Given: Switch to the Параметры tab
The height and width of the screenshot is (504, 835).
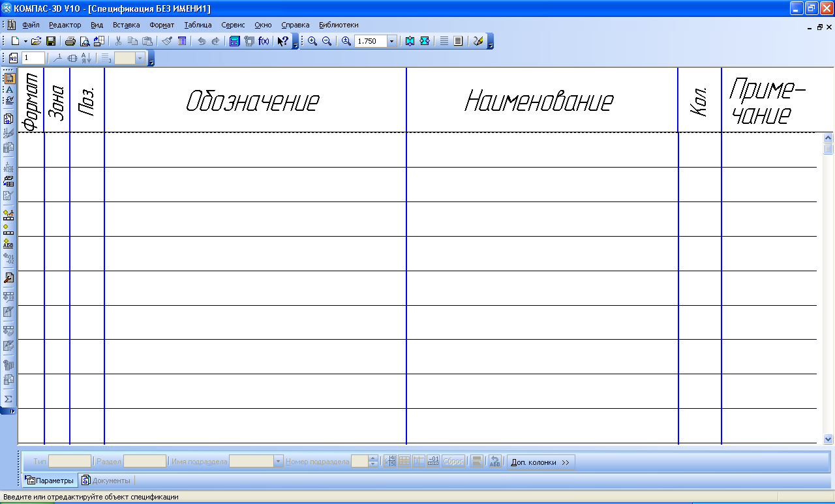Looking at the screenshot, I should click(x=50, y=481).
